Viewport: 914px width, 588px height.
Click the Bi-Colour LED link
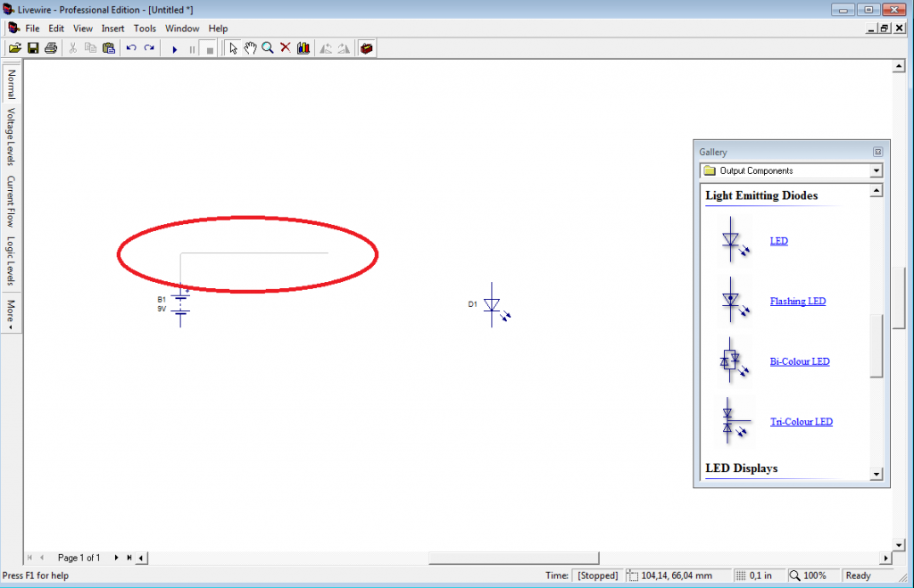point(799,361)
